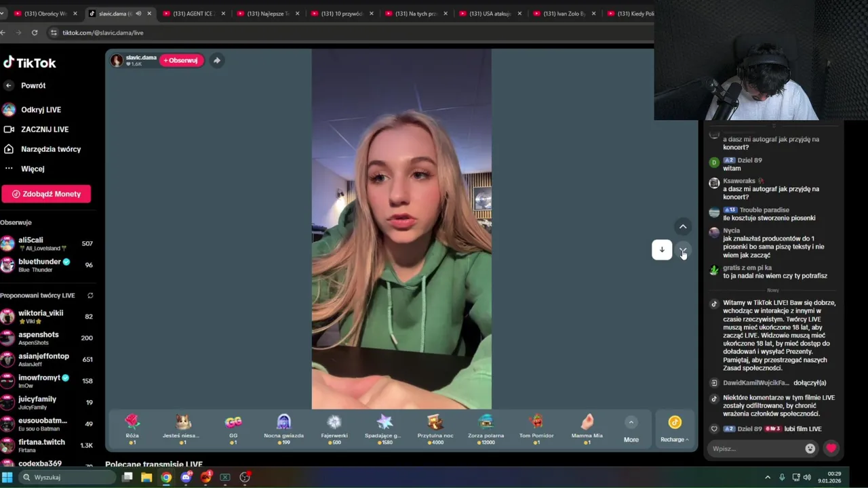The width and height of the screenshot is (868, 488).
Task: Open followed creator bluethunder
Action: 47,265
